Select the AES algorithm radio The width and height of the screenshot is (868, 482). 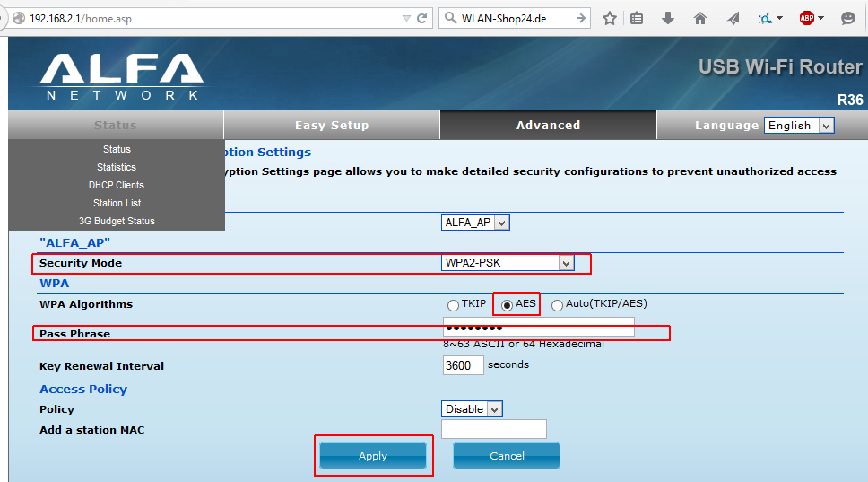[507, 305]
